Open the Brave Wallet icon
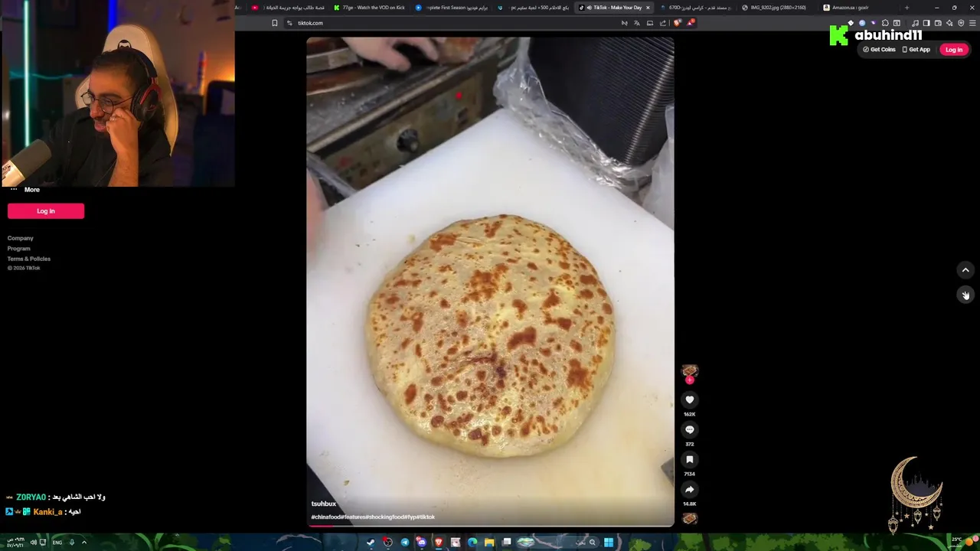This screenshot has width=980, height=551. click(x=938, y=23)
